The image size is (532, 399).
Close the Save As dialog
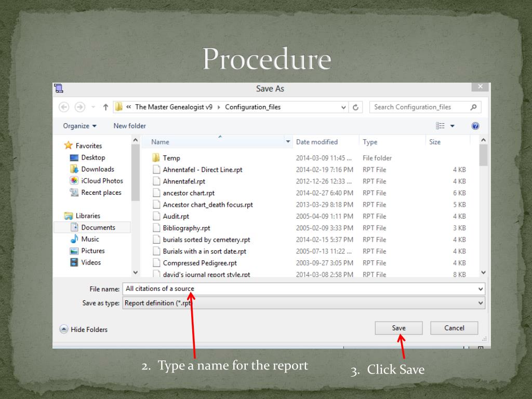click(x=480, y=87)
